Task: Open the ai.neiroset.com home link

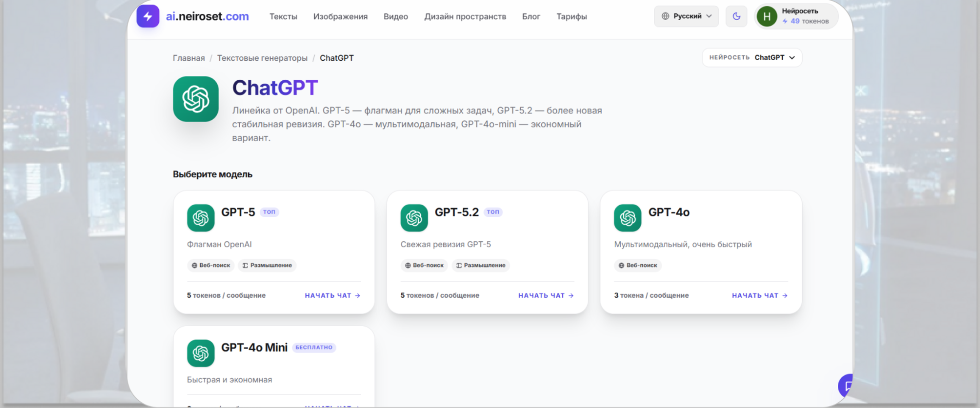Action: (x=207, y=16)
